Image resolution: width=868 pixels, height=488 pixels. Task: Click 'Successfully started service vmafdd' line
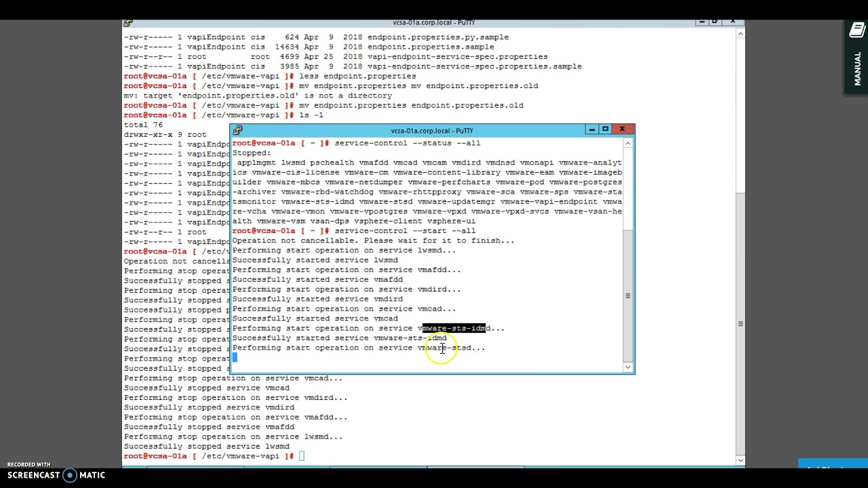(x=317, y=279)
